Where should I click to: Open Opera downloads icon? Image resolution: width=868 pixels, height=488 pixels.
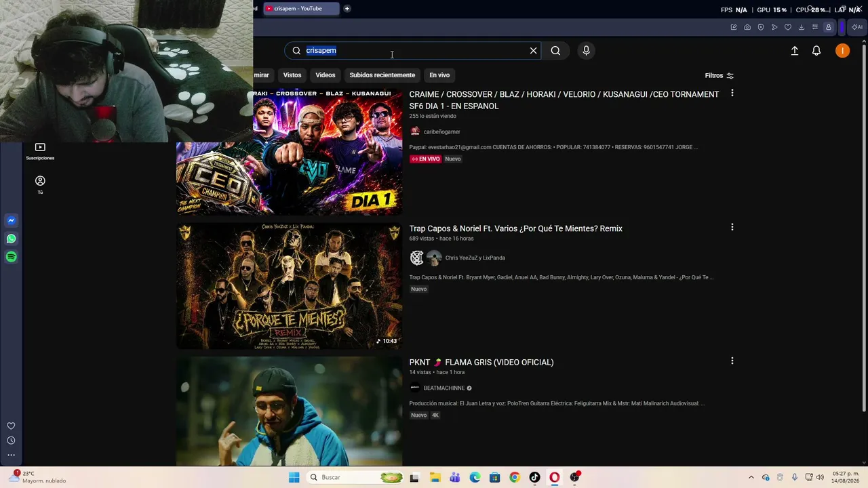802,27
